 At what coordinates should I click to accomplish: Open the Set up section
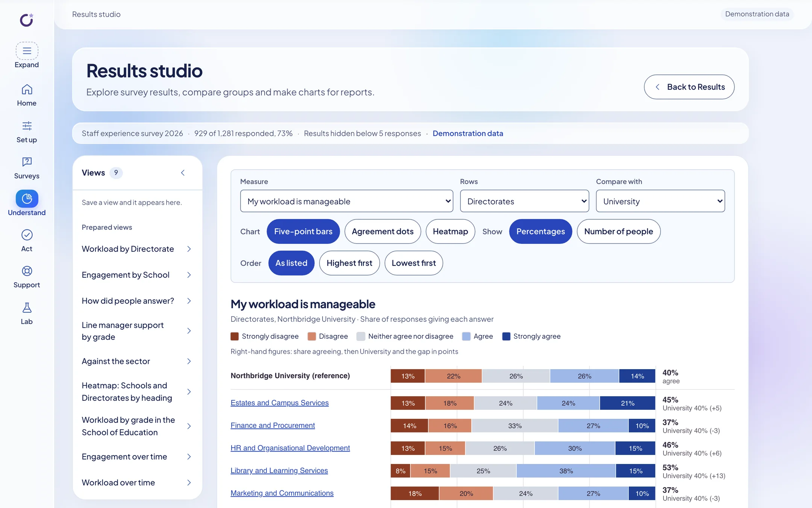(x=27, y=132)
